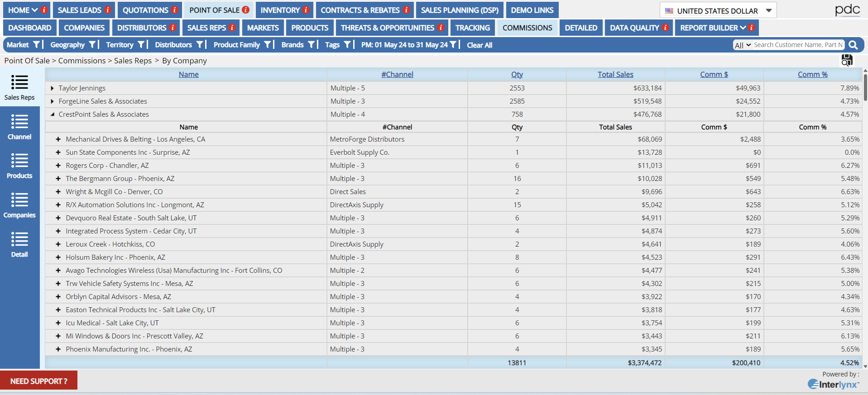The width and height of the screenshot is (868, 395).
Task: Open the Detail sidebar view
Action: click(x=19, y=244)
